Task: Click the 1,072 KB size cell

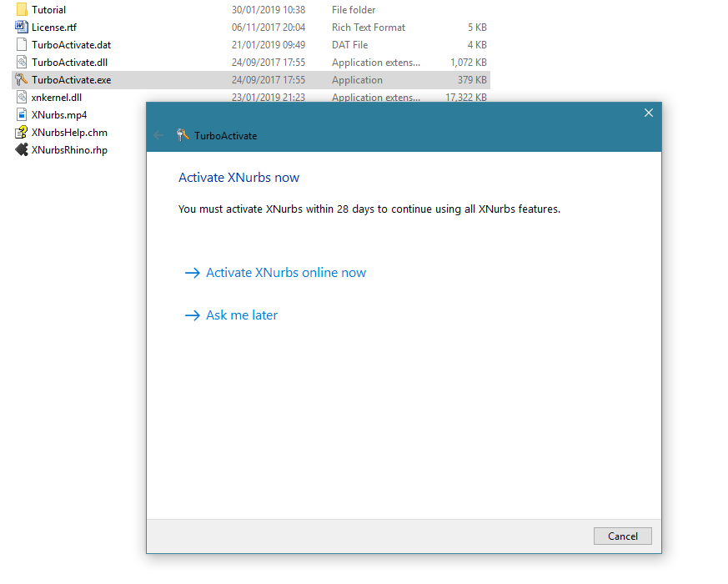Action: [x=469, y=63]
